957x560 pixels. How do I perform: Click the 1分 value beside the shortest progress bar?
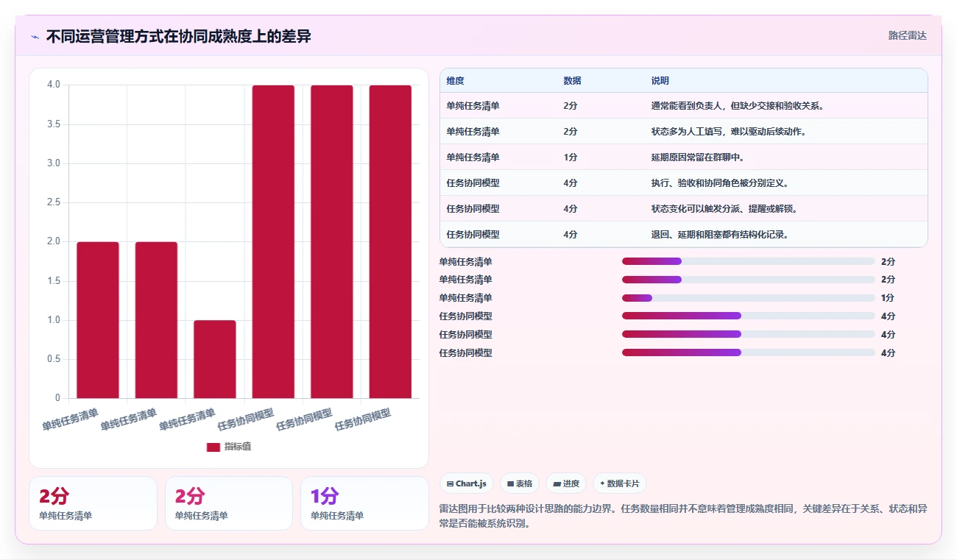point(888,298)
